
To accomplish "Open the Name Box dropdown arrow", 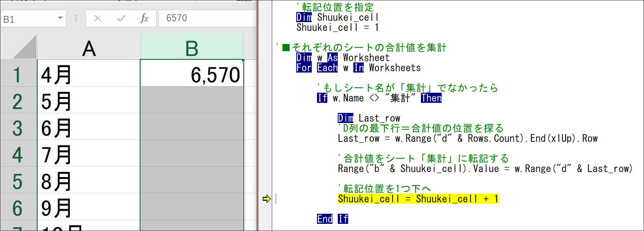I will coord(60,18).
